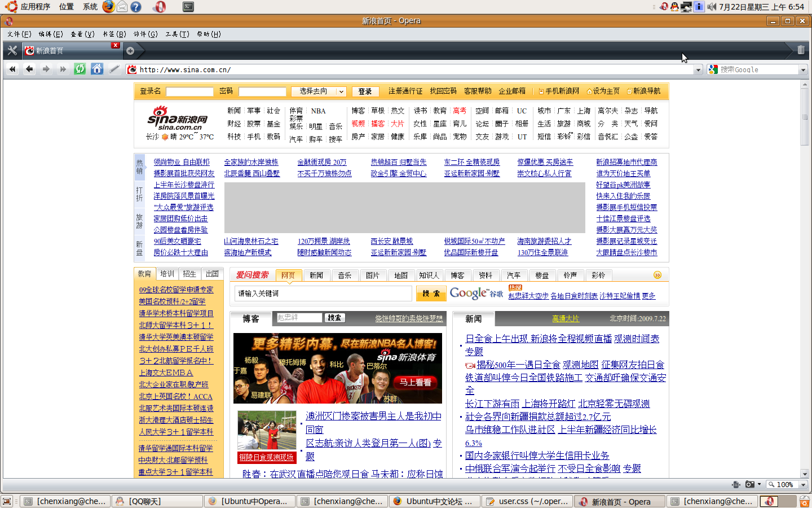Open the Opera panel toggle wrench icon
The image size is (812, 508).
point(12,50)
